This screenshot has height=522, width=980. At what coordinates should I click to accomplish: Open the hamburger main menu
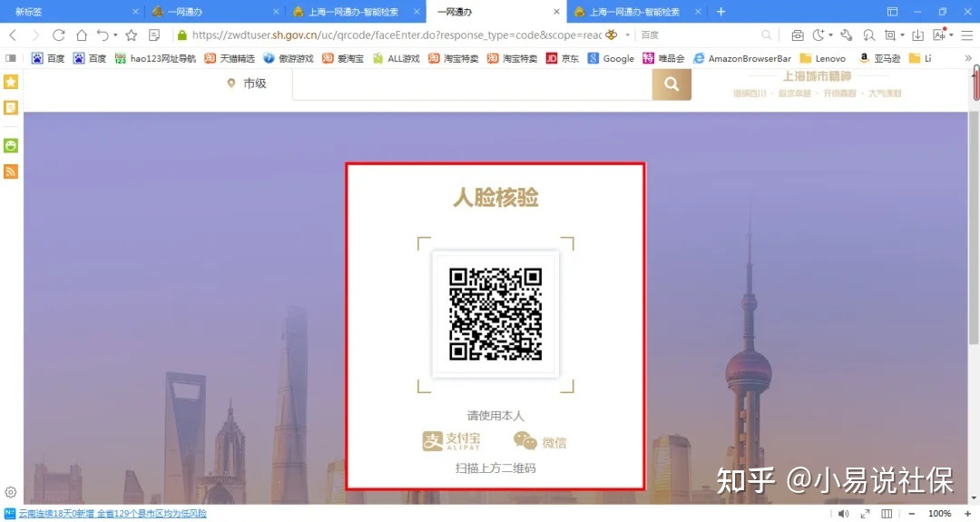pos(967,35)
